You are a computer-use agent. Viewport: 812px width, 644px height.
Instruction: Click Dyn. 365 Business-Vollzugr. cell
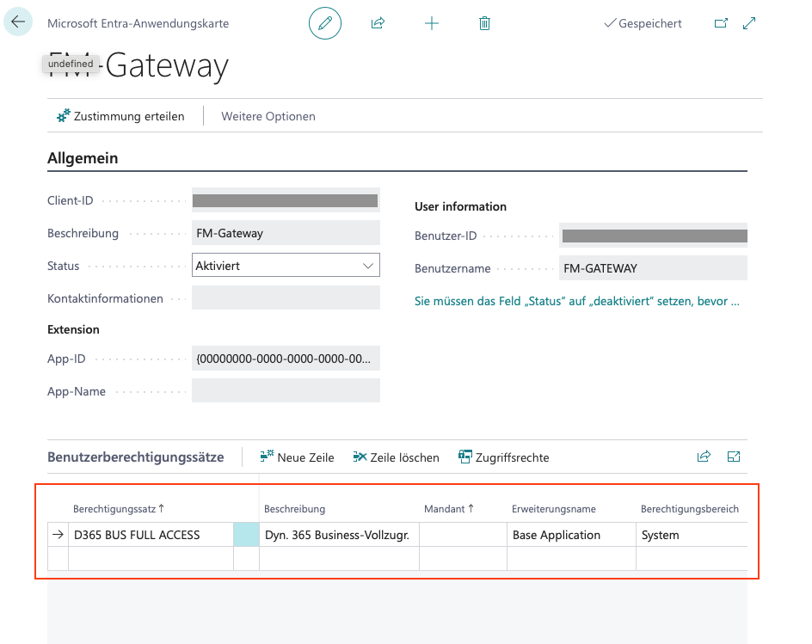[339, 535]
